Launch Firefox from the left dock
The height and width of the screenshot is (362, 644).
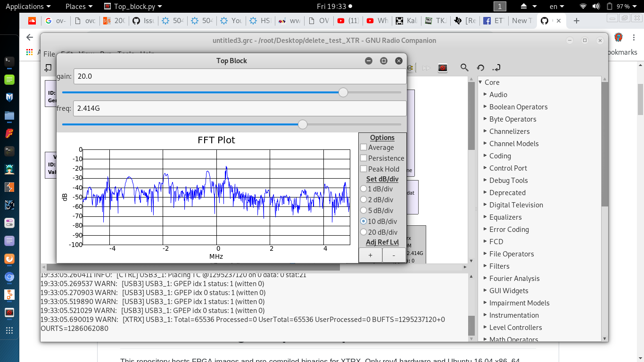pos(9,259)
